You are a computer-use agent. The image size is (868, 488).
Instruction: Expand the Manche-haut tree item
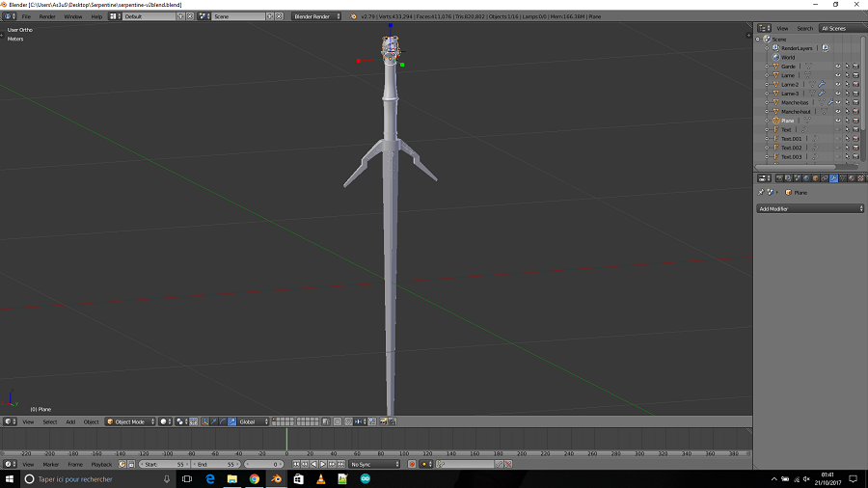click(x=768, y=111)
